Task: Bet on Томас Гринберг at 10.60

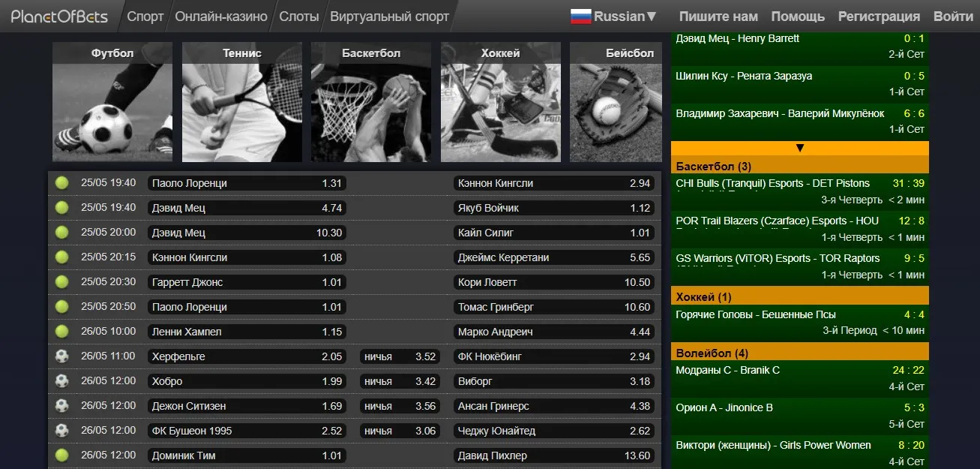Action: point(554,307)
